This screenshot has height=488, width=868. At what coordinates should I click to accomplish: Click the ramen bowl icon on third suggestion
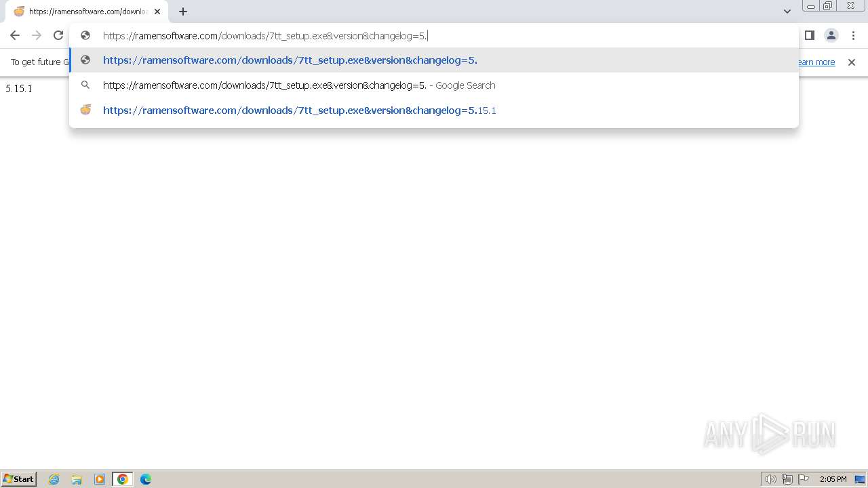tap(85, 110)
